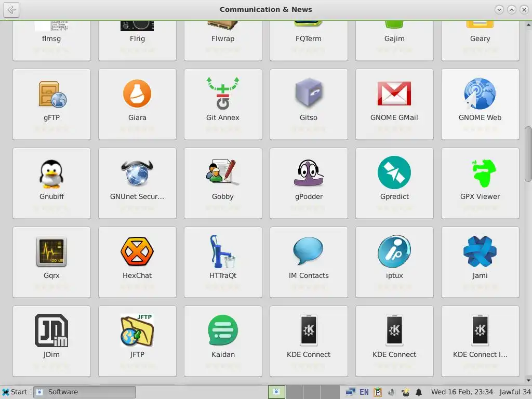Open the FQTerm entry label
Screen dimensions: 532x399
point(309,38)
